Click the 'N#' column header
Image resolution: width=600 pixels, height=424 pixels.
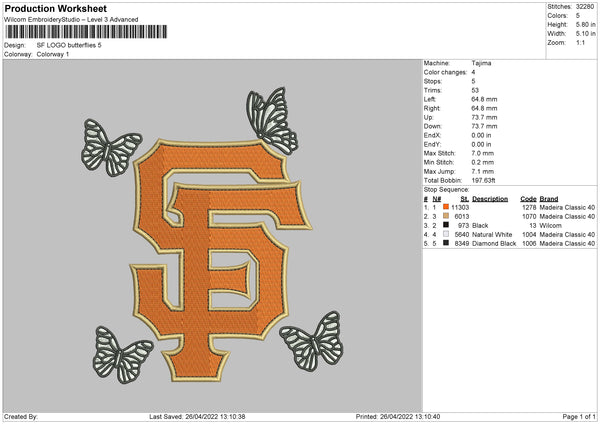[x=437, y=199]
